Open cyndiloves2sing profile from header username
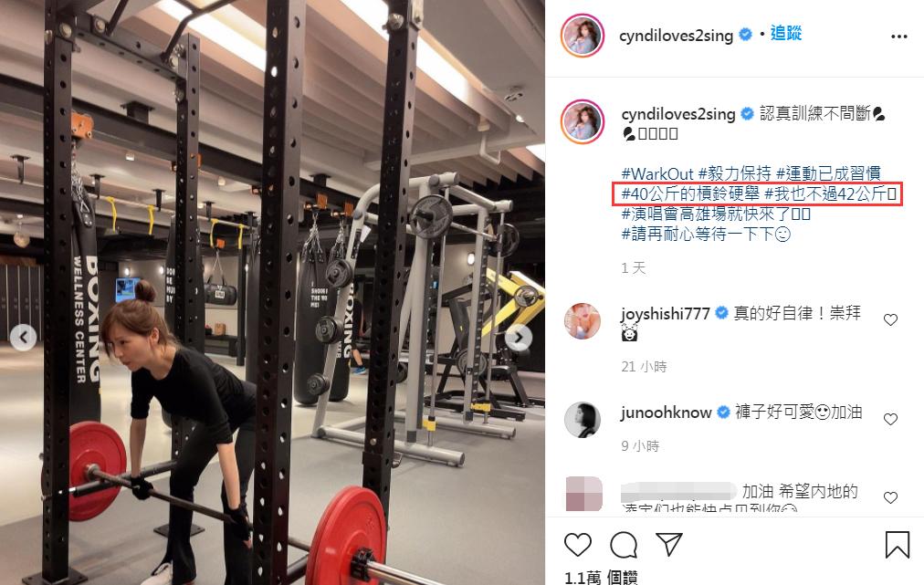This screenshot has height=585, width=924. pyautogui.click(x=676, y=36)
